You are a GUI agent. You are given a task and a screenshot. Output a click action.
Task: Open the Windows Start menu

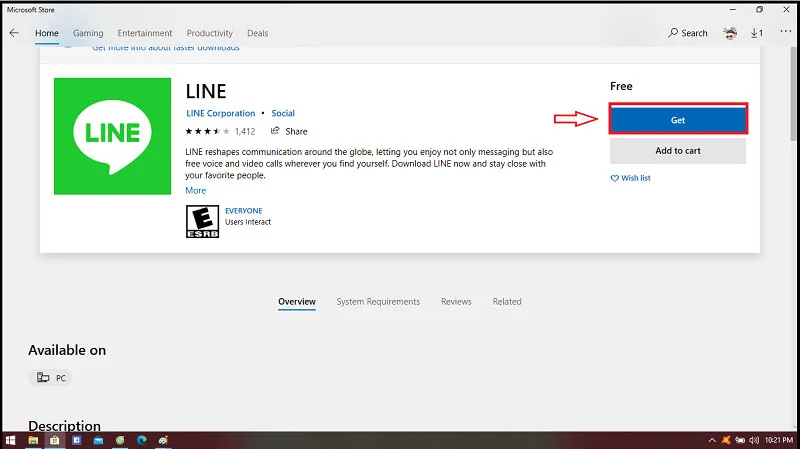[x=10, y=440]
